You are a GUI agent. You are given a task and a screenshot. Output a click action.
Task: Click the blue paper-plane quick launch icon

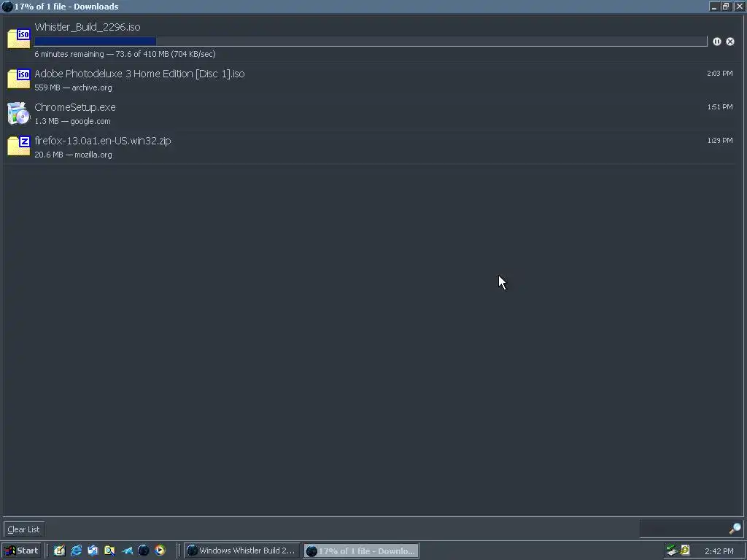[x=127, y=551]
